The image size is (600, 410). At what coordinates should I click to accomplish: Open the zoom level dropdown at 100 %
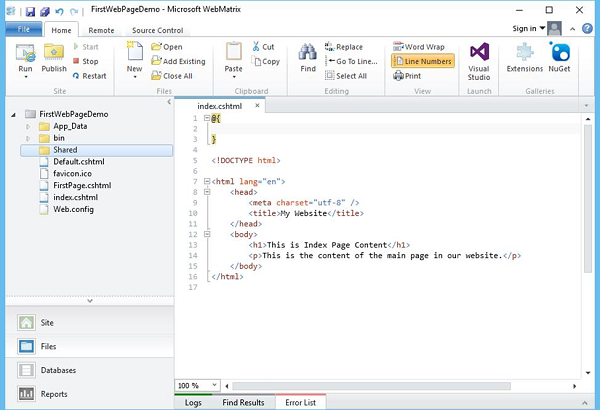point(215,385)
